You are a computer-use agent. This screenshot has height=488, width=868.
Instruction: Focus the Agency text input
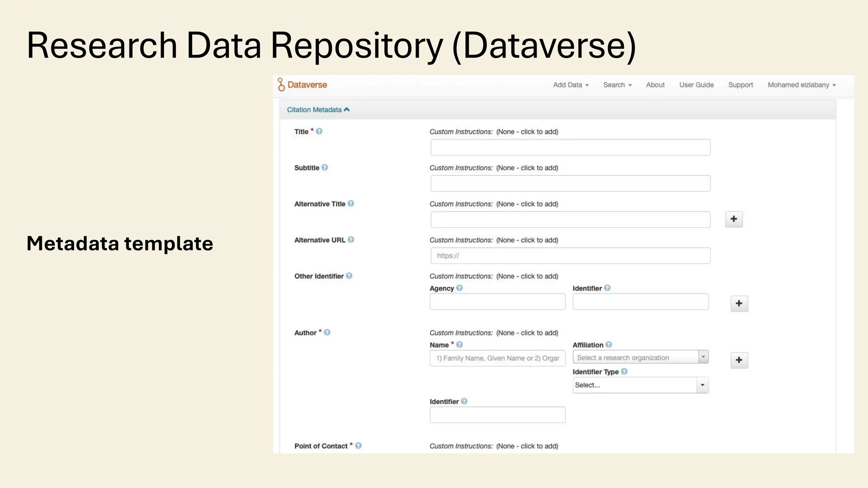click(498, 302)
